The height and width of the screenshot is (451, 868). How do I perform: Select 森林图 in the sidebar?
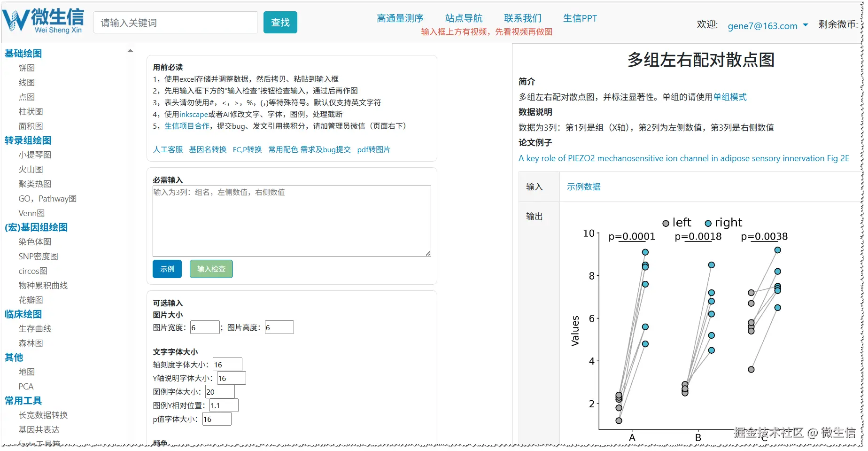[31, 343]
